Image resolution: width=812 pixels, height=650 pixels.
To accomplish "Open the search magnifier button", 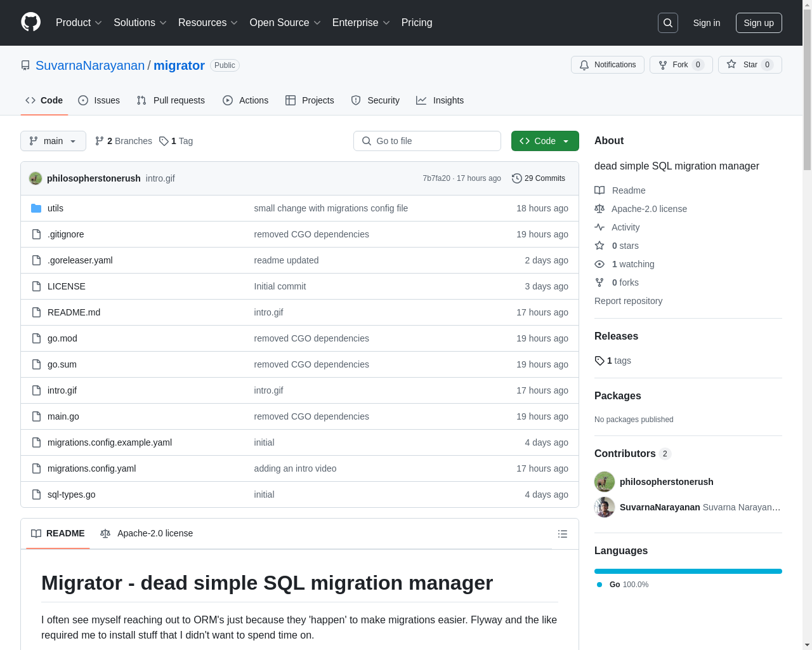I will pyautogui.click(x=668, y=23).
